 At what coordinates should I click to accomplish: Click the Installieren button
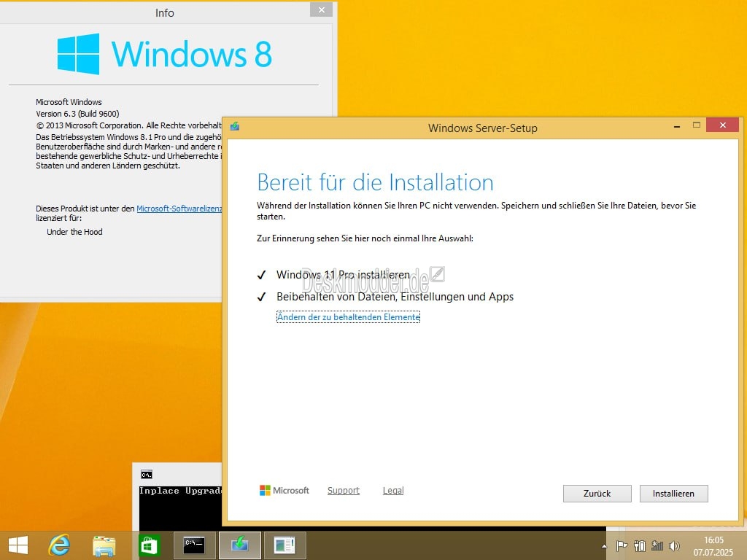pyautogui.click(x=673, y=494)
